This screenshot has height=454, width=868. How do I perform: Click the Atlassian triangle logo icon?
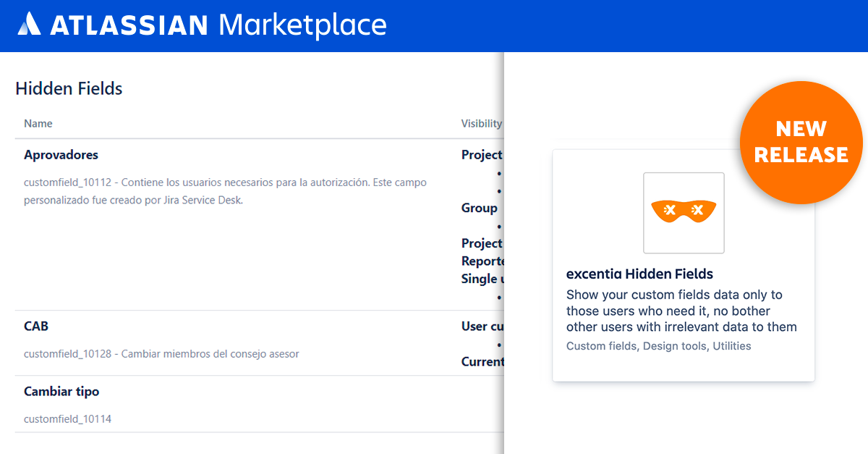(30, 25)
